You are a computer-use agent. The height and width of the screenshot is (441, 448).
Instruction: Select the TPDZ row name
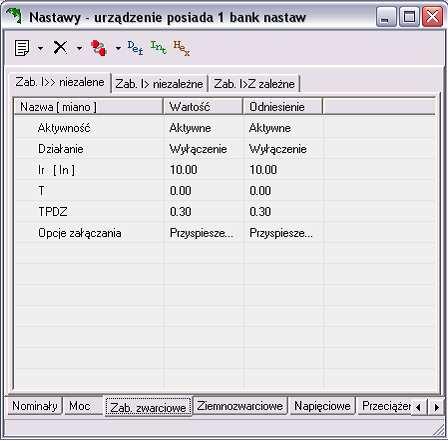53,212
